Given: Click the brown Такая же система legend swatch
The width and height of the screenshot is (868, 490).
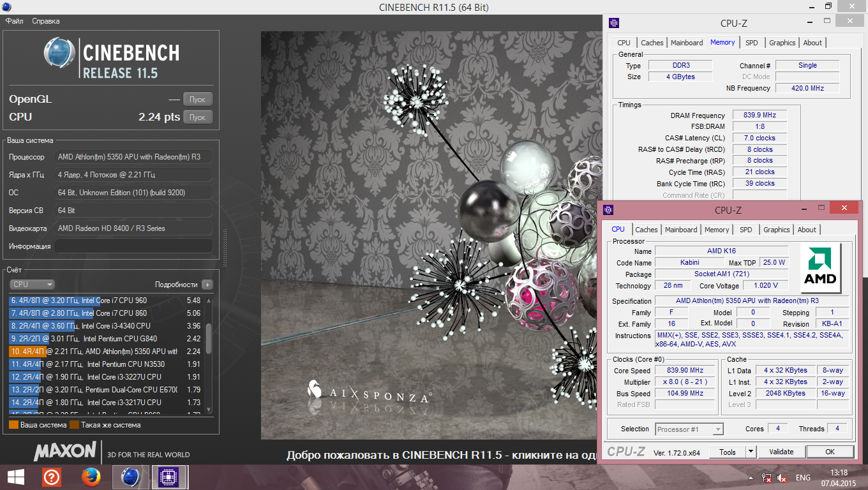Looking at the screenshot, I should tap(74, 425).
